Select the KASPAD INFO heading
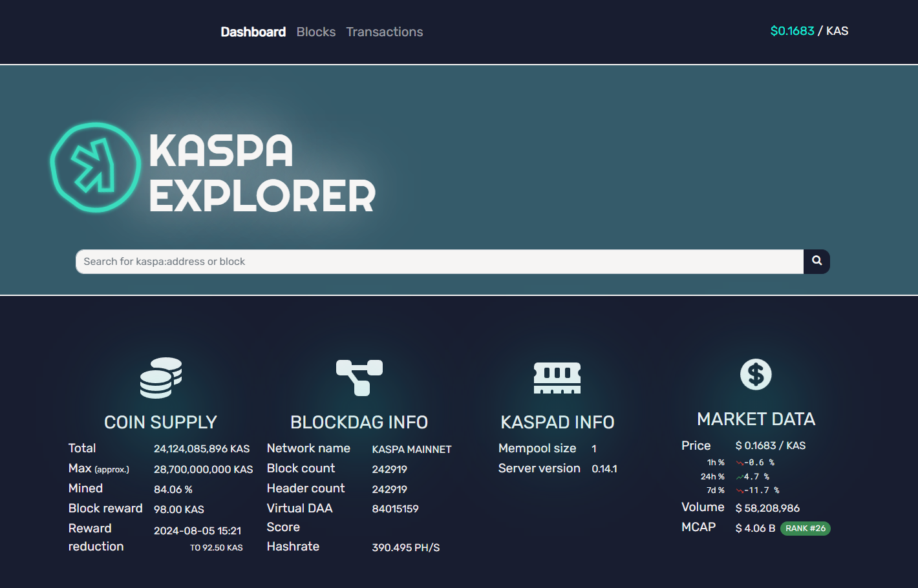This screenshot has height=588, width=918. tap(557, 423)
